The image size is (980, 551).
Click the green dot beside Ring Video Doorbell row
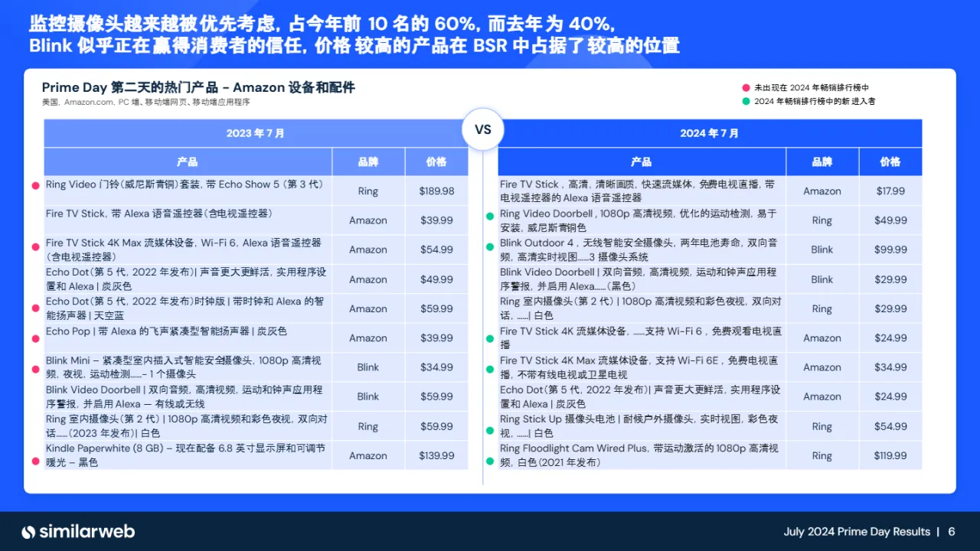tap(490, 217)
